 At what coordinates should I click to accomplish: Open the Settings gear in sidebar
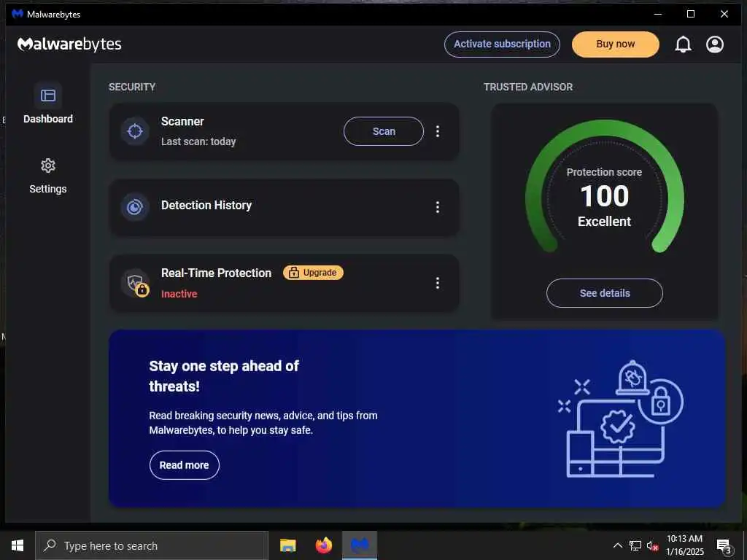pyautogui.click(x=47, y=166)
